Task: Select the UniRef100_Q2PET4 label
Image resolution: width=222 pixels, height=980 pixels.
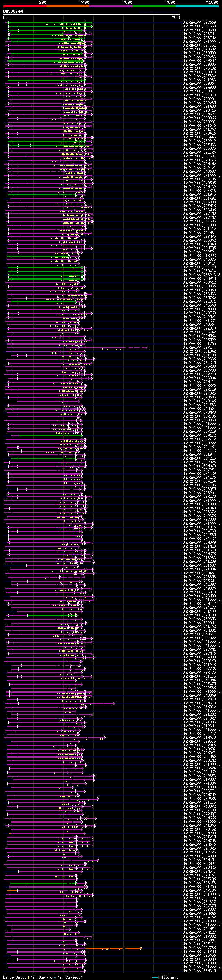Action: (x=199, y=347)
